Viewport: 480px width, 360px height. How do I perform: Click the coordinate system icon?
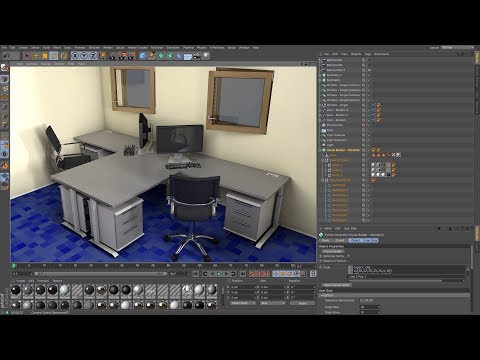[x=102, y=56]
